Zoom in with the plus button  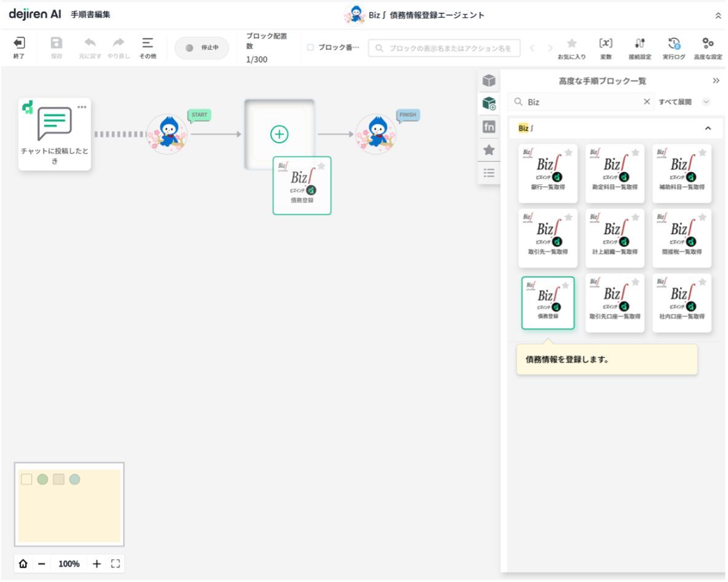[96, 564]
